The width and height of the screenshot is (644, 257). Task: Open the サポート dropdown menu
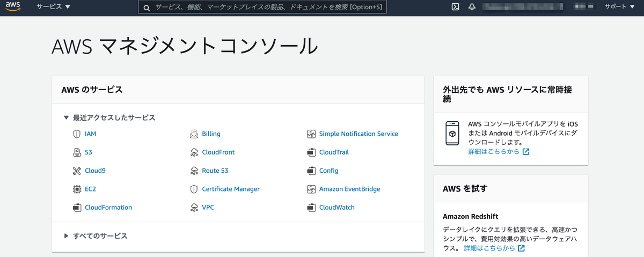(x=620, y=7)
